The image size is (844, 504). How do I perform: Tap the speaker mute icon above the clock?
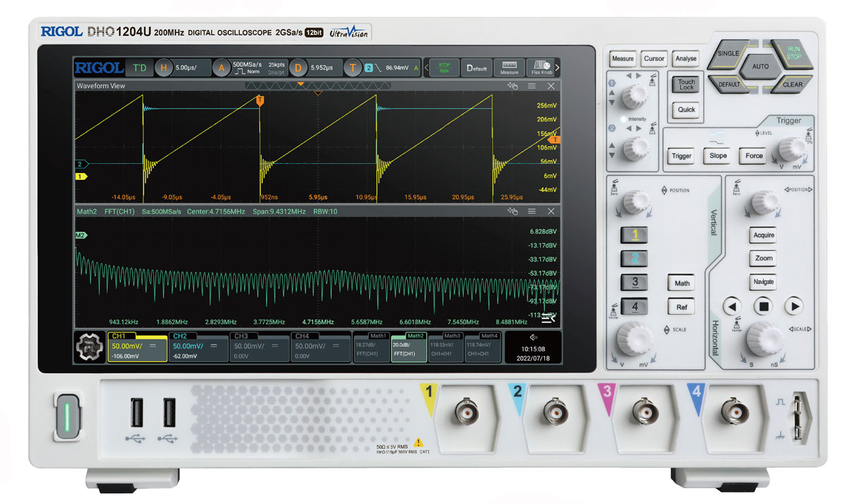tap(532, 337)
